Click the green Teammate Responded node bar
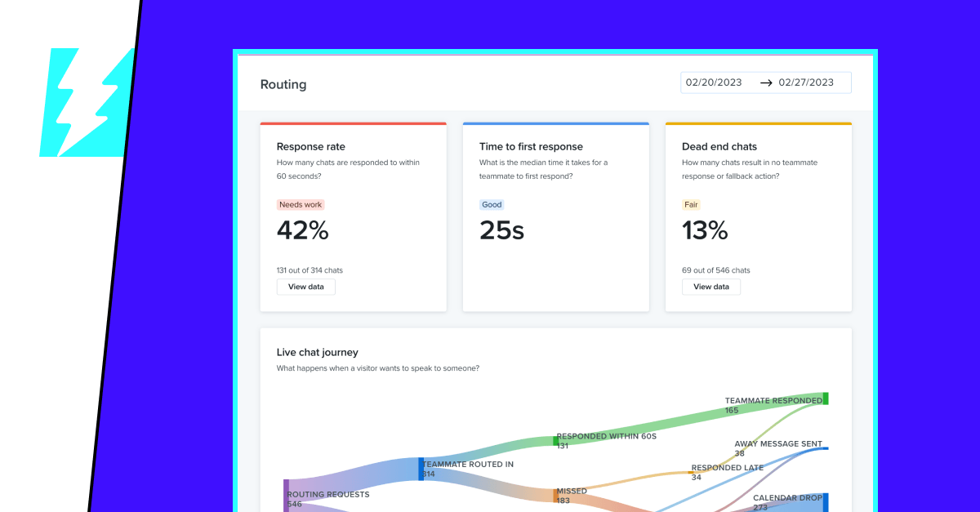This screenshot has width=980, height=512. coord(826,399)
